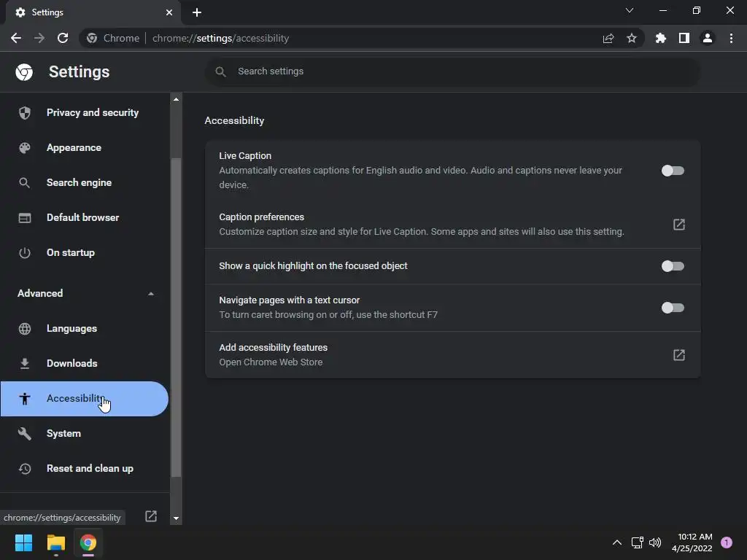Open System settings
747x560 pixels.
tap(85, 433)
